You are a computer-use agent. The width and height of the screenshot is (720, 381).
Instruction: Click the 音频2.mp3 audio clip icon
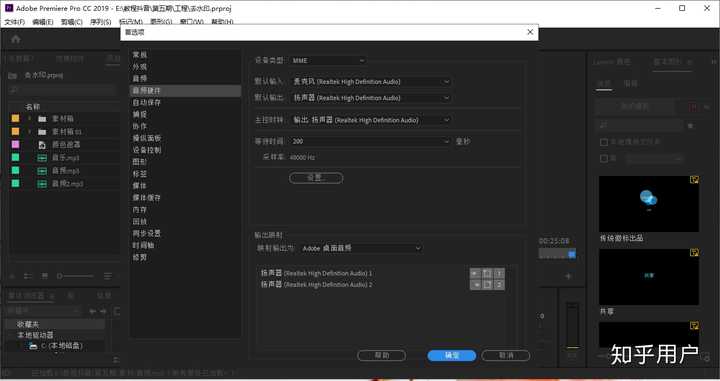click(x=42, y=184)
